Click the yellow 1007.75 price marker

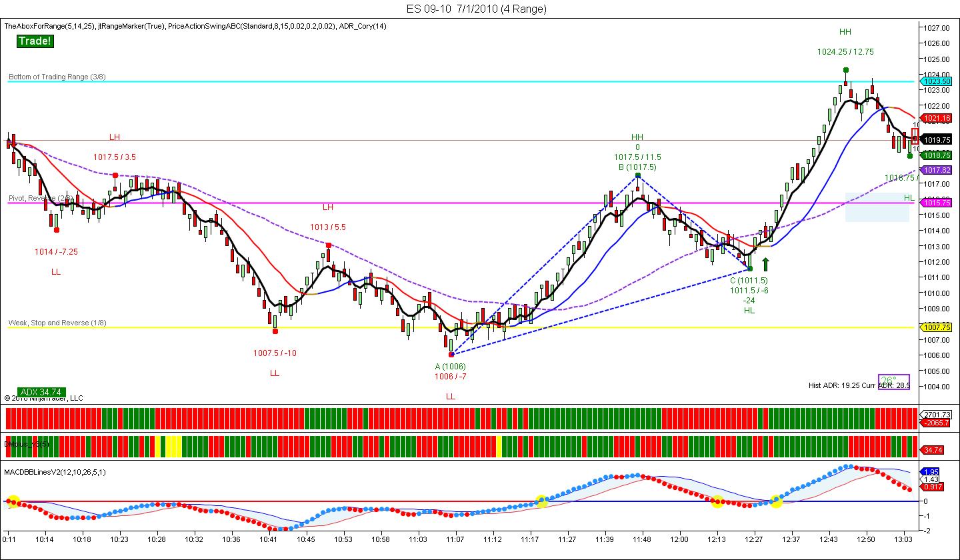pos(937,327)
